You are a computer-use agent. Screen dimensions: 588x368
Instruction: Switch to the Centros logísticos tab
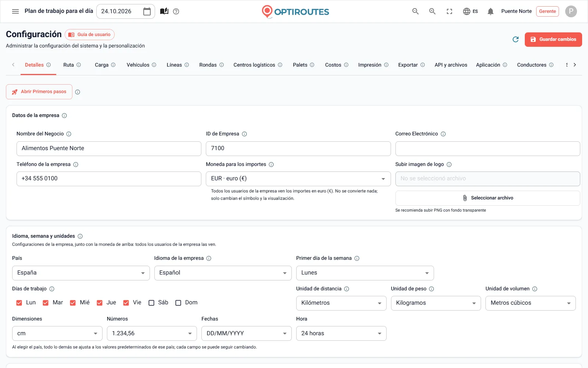[258, 65]
